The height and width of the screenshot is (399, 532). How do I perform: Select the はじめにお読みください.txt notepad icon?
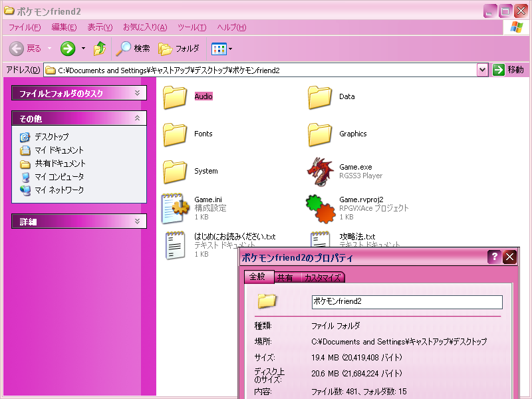(x=175, y=245)
